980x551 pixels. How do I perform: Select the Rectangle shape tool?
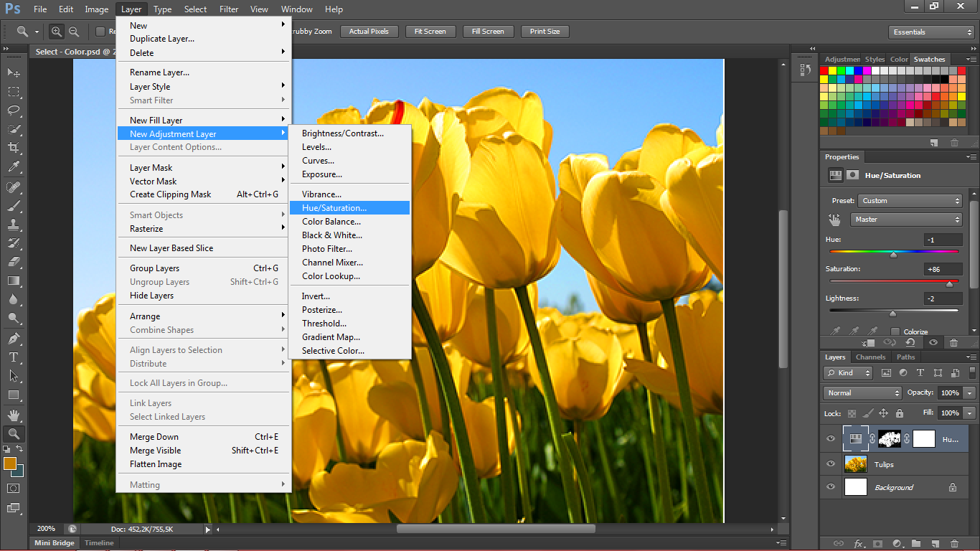point(14,395)
